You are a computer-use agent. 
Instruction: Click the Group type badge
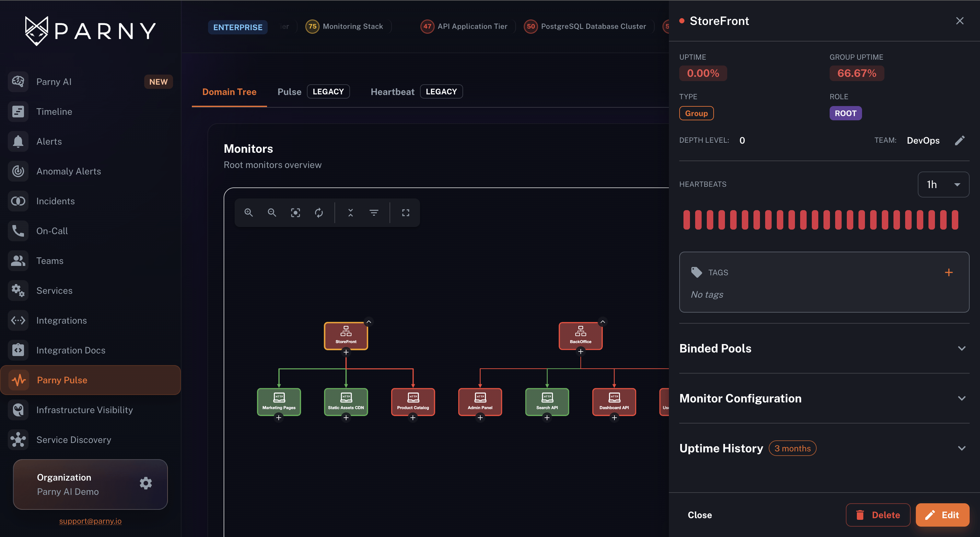[x=696, y=113]
